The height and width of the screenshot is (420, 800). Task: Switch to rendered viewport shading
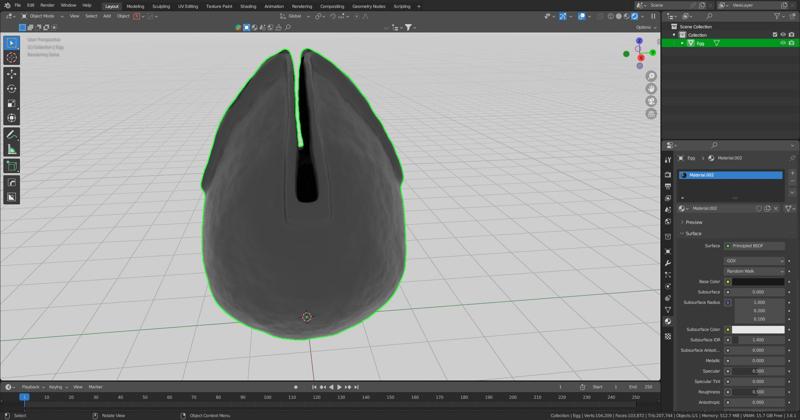point(635,16)
